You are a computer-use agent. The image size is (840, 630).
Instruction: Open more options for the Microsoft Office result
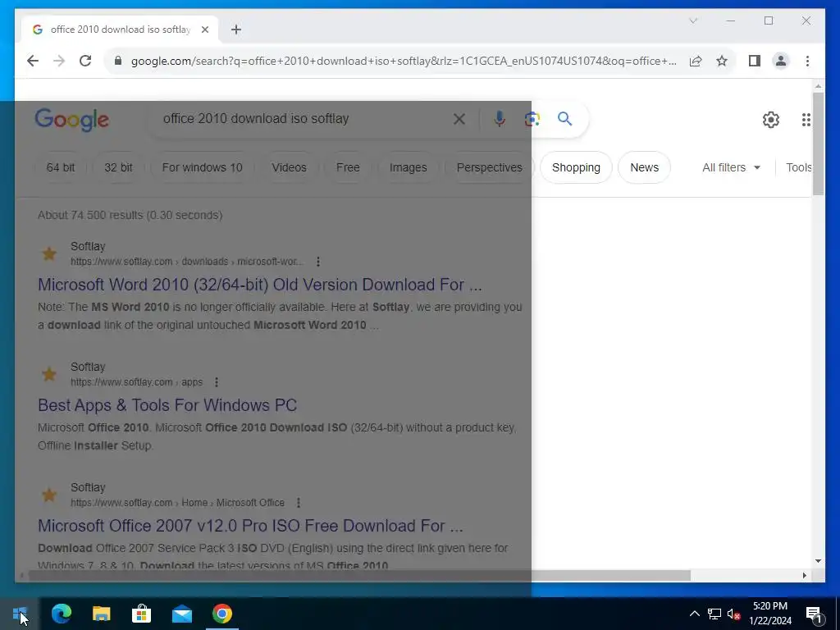click(299, 503)
